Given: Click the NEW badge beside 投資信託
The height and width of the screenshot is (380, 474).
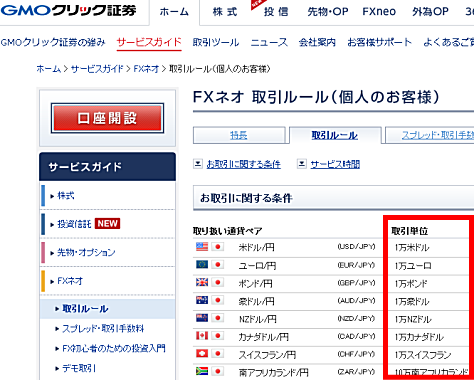Looking at the screenshot, I should click(107, 224).
